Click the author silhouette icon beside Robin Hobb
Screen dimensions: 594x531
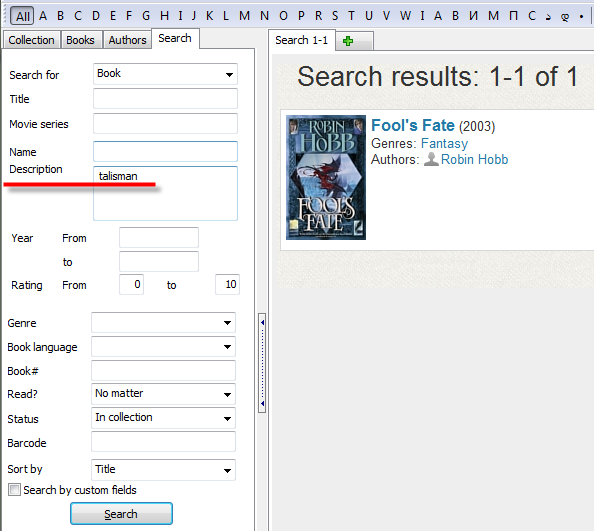coord(431,159)
